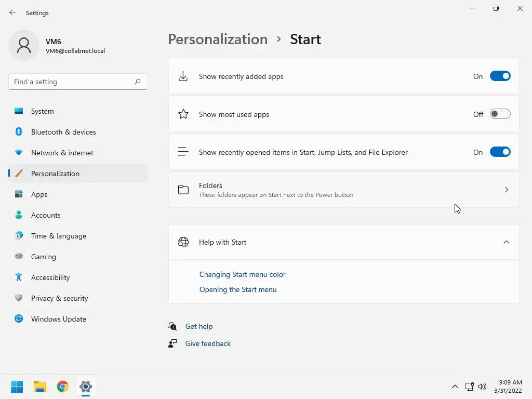Open Folders settings via chevron arrow
Image resolution: width=532 pixels, height=399 pixels.
507,190
